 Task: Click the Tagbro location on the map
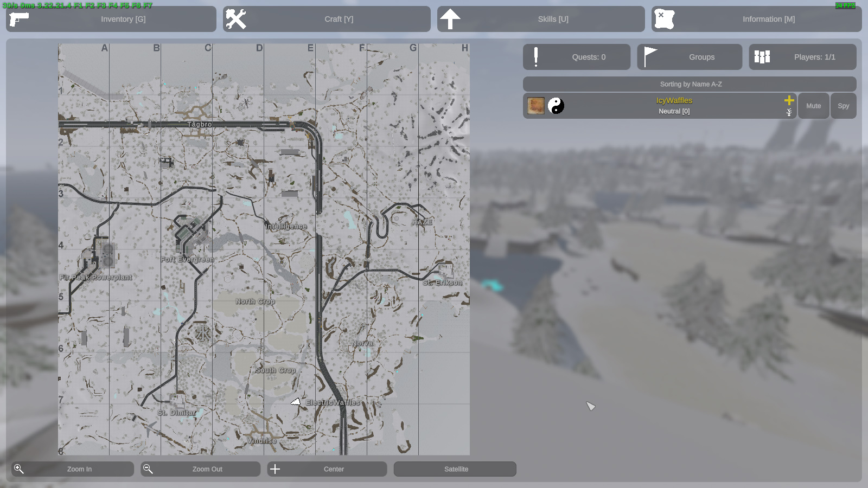pyautogui.click(x=200, y=124)
